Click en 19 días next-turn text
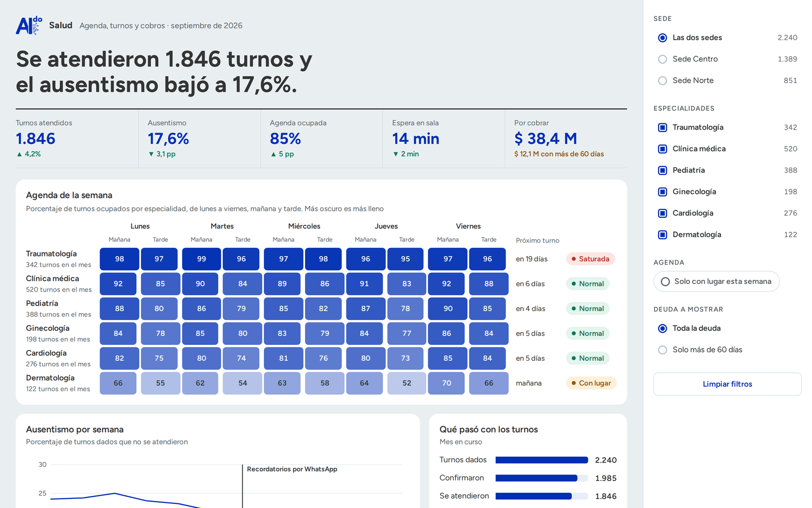812x508 pixels. [x=532, y=259]
